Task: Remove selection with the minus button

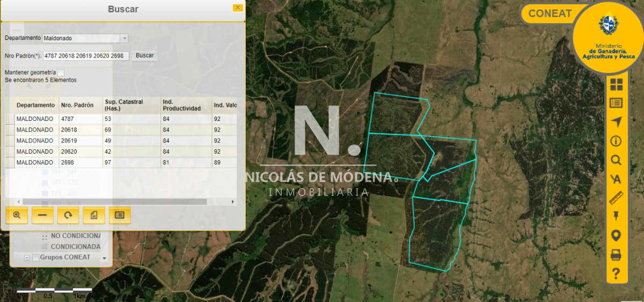Action: pyautogui.click(x=42, y=215)
